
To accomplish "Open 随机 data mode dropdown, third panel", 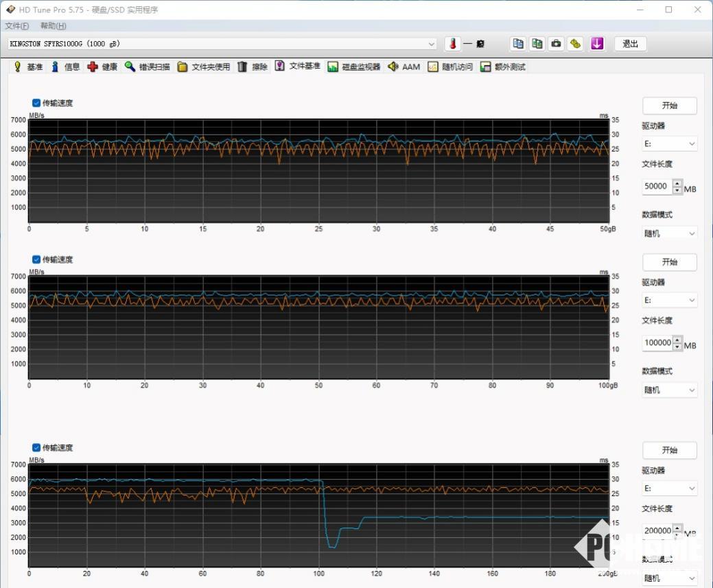I will click(669, 578).
